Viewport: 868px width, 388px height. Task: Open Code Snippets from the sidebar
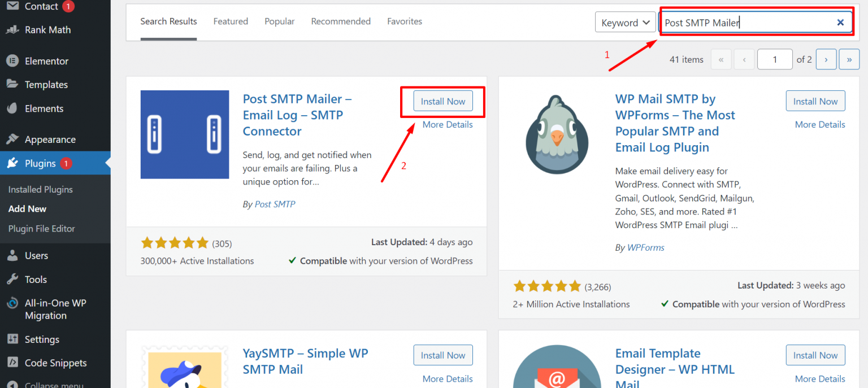tap(55, 363)
